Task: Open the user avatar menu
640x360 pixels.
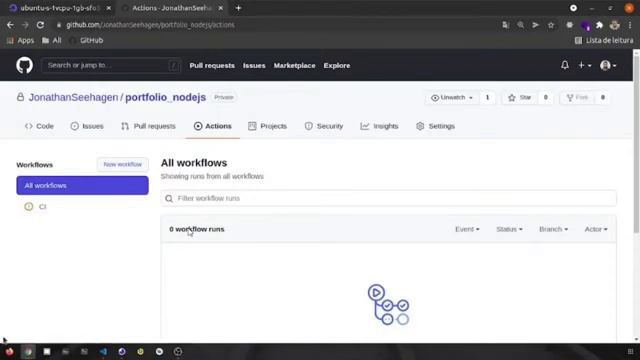Action: pos(608,65)
